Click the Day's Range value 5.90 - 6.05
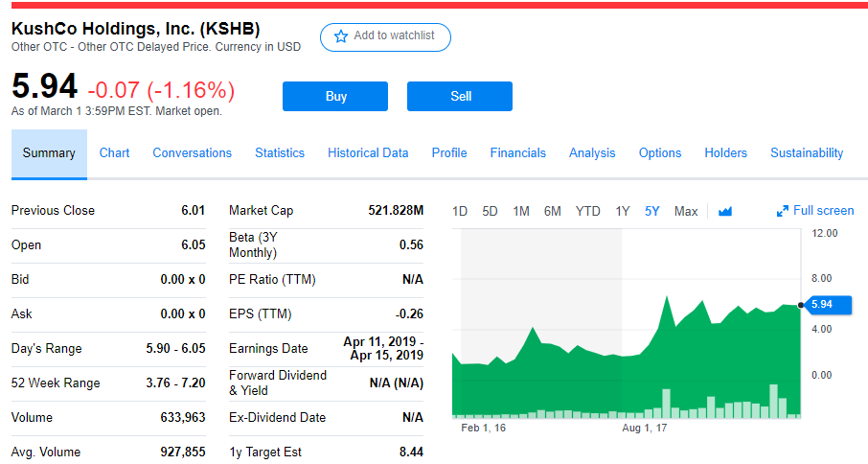This screenshot has height=464, width=868. [175, 348]
